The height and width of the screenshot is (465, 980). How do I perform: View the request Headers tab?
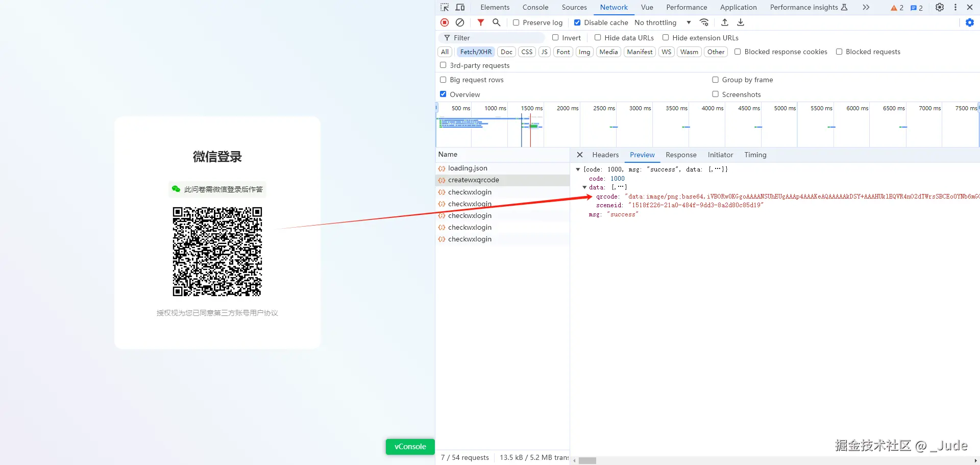(605, 155)
